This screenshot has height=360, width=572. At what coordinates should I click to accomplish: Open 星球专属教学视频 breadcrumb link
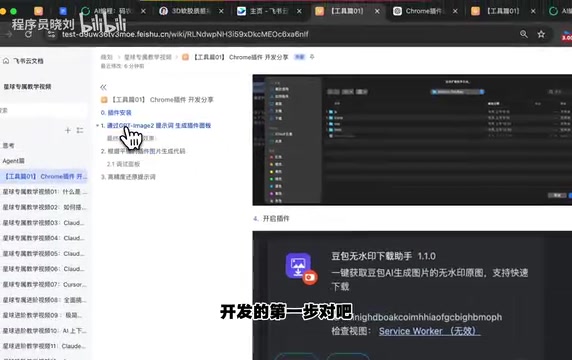coord(148,57)
